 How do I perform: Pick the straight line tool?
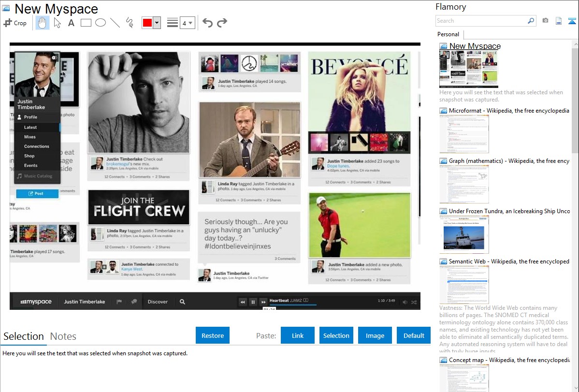tap(115, 23)
